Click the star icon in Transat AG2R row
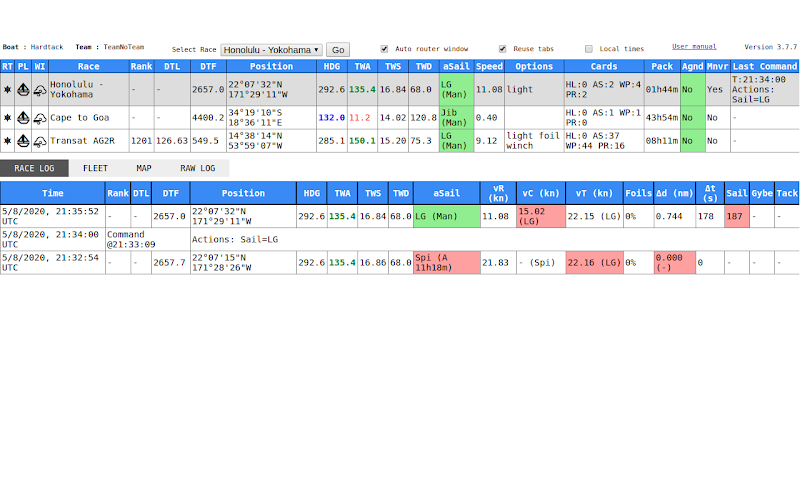 coord(7,140)
